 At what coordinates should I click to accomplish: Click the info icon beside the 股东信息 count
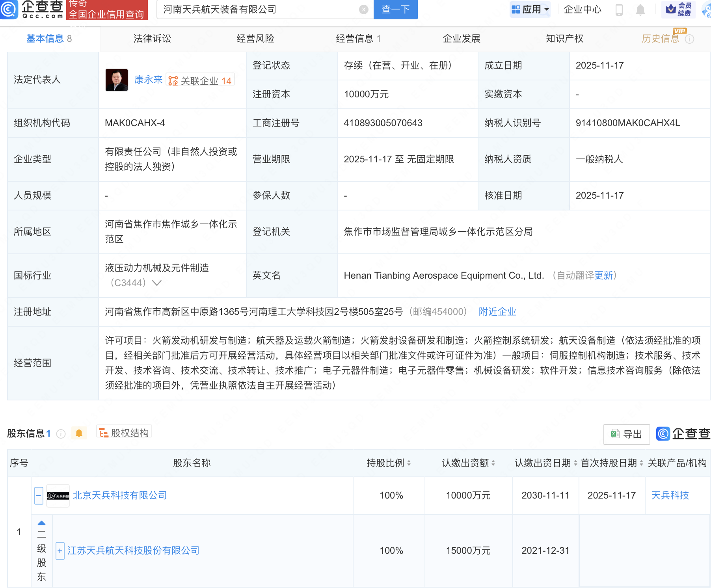61,434
